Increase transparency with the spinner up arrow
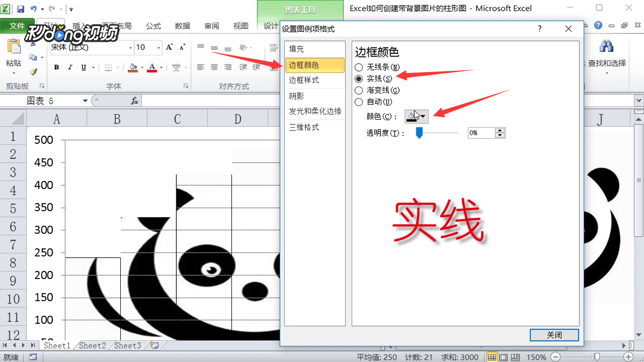This screenshot has width=644, height=362. [500, 131]
